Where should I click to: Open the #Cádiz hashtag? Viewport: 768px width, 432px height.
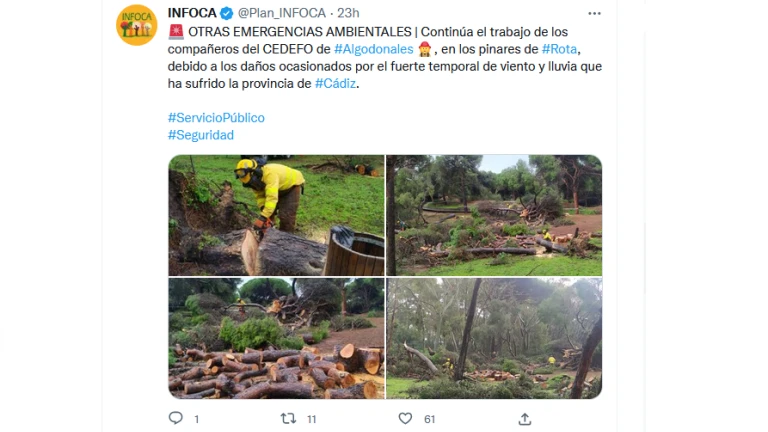pyautogui.click(x=335, y=83)
